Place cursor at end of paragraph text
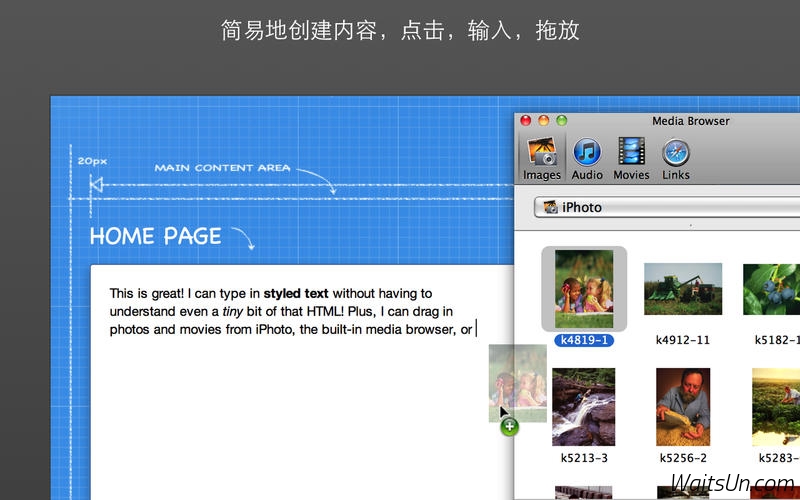800x500 pixels. tap(476, 330)
